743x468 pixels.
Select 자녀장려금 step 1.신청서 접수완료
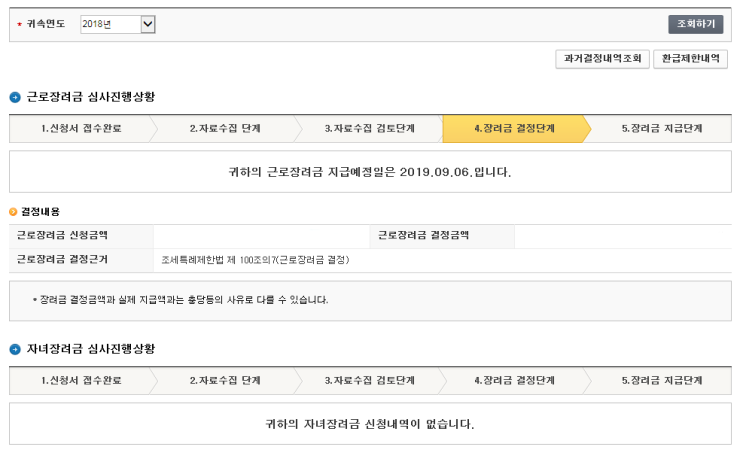click(81, 380)
